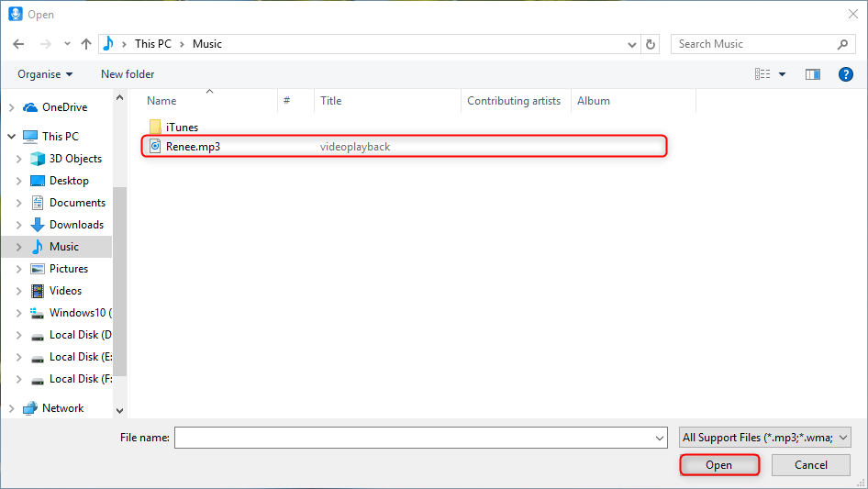Create a New folder
This screenshot has height=489, width=868.
click(128, 74)
